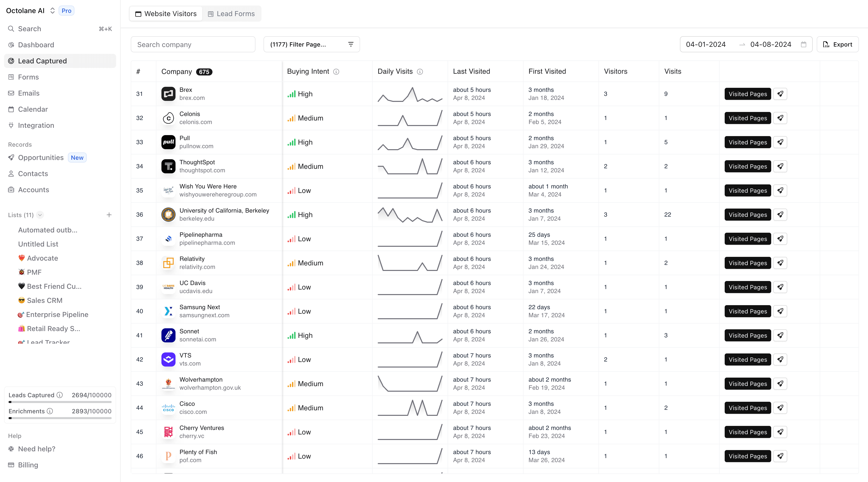
Task: Click the Enrichments info icon
Action: 50,411
